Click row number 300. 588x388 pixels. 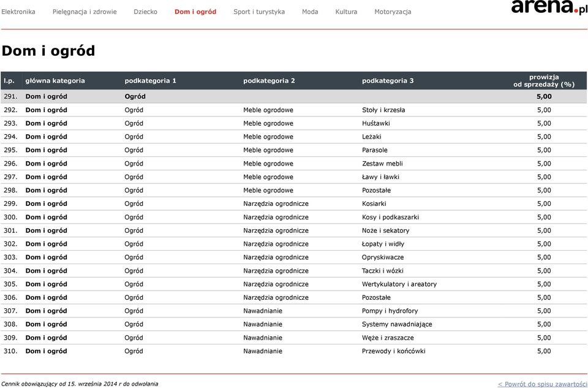10,217
